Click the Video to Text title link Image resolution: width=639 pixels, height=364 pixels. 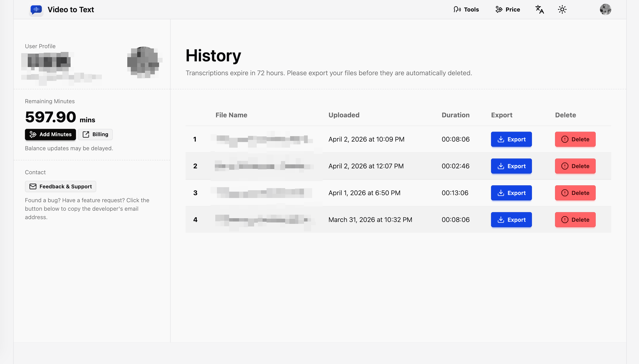(x=71, y=9)
